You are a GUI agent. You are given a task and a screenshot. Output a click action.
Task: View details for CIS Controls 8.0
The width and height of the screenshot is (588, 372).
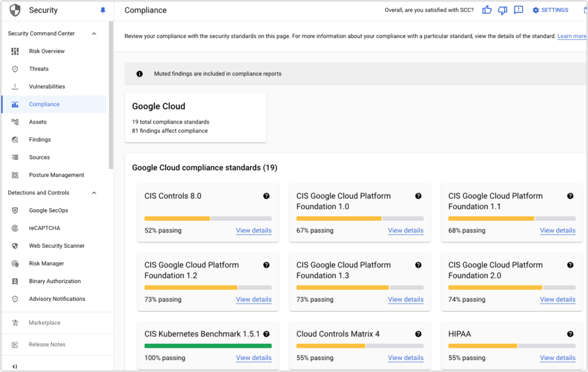tap(253, 231)
